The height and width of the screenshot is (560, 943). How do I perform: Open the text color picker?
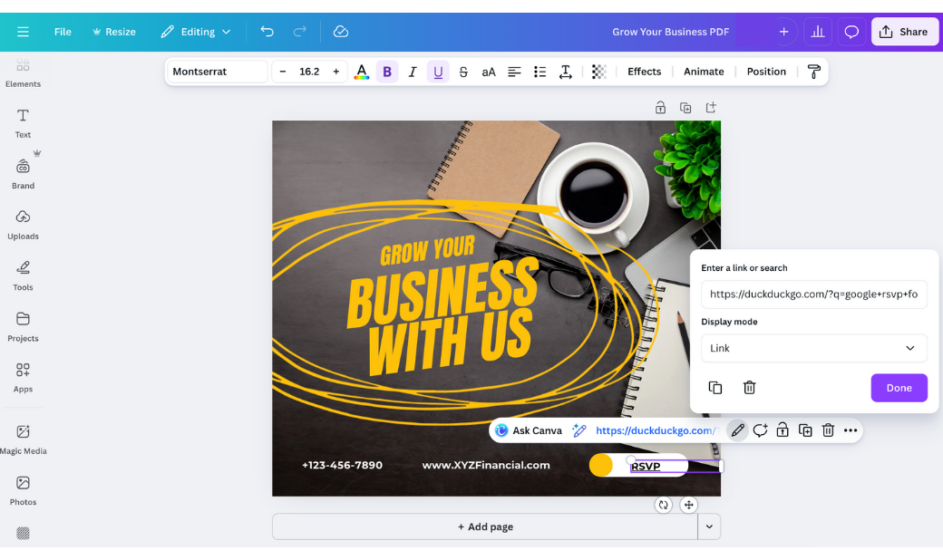click(x=362, y=71)
